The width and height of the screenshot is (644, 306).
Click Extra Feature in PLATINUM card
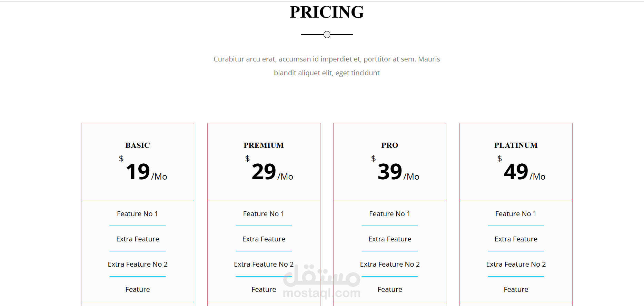click(x=516, y=239)
